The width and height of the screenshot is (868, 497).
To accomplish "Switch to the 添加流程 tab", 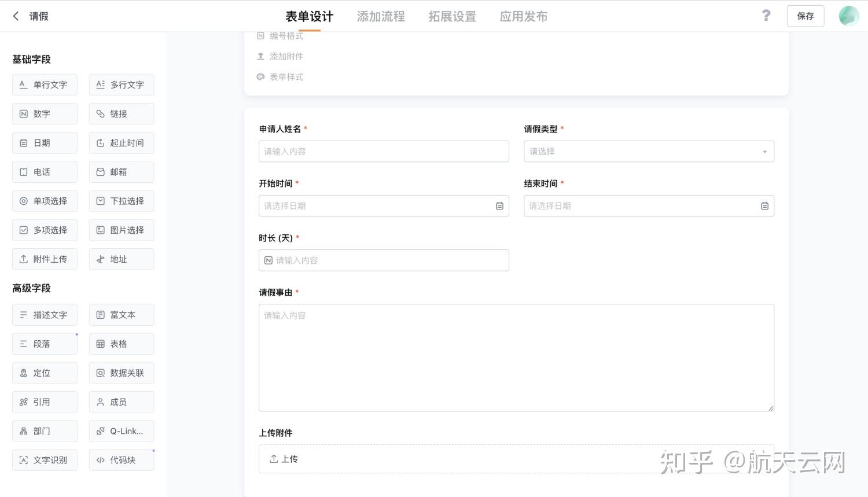I will [x=381, y=16].
